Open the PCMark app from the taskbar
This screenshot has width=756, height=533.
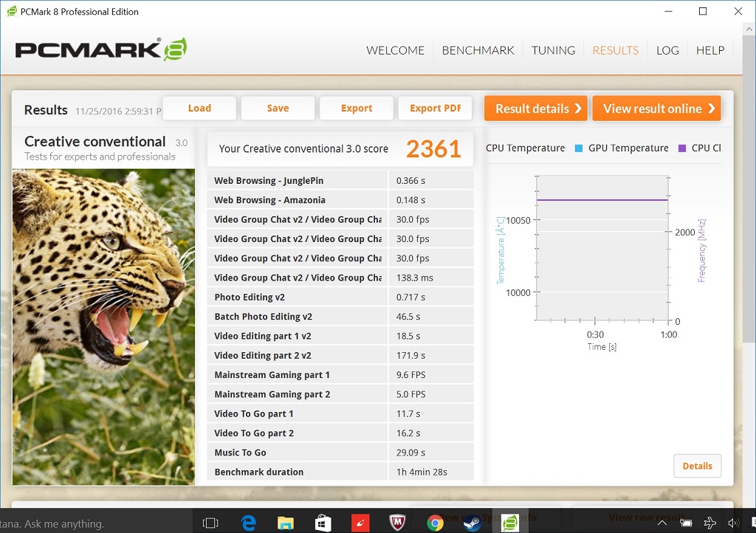(x=509, y=523)
